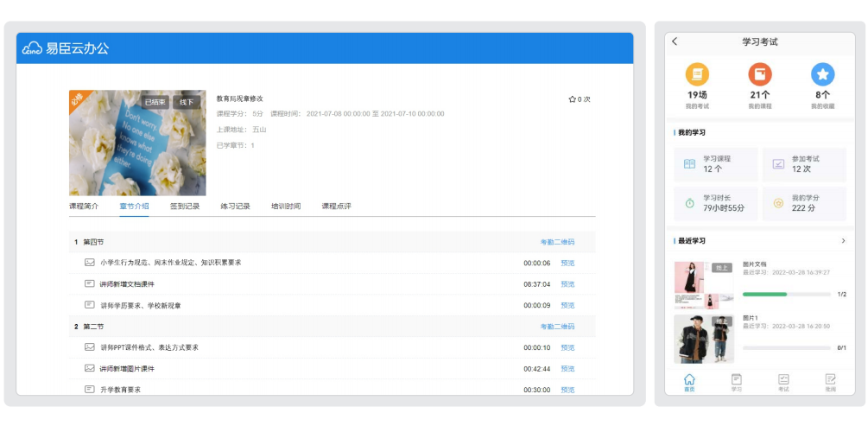The image size is (868, 426).
Task: Click duration 00:30:00
Action: (537, 390)
